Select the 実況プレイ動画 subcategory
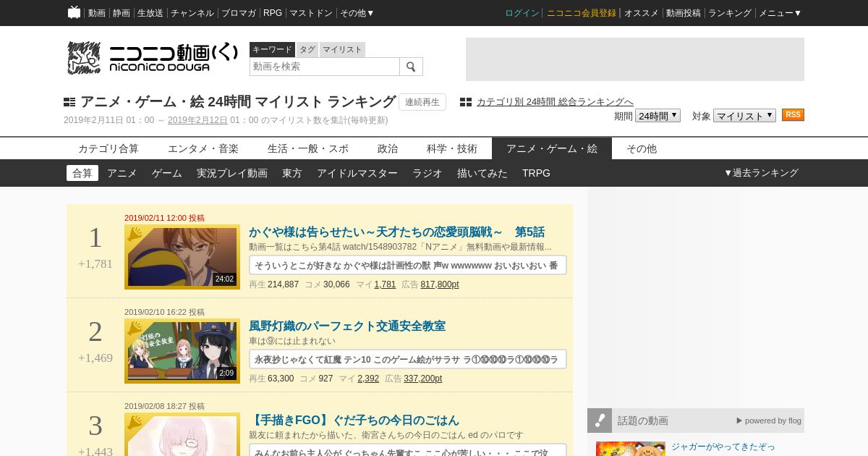The height and width of the screenshot is (456, 868). (x=232, y=173)
